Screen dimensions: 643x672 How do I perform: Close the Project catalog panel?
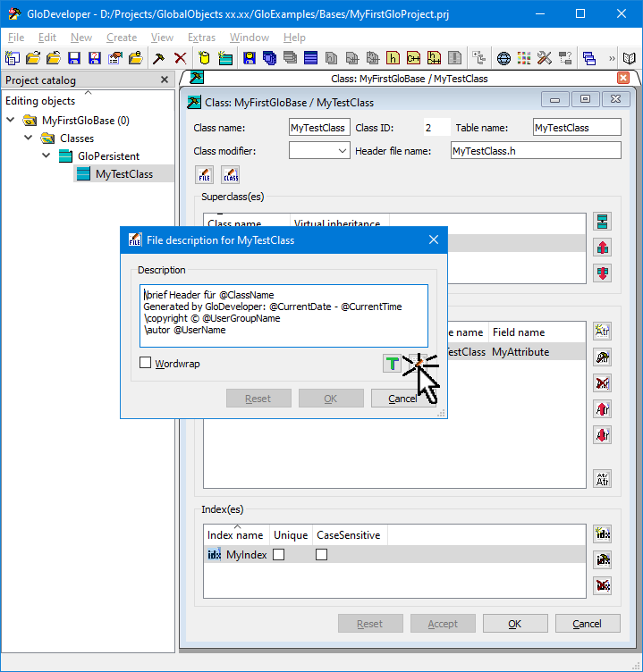coord(165,80)
